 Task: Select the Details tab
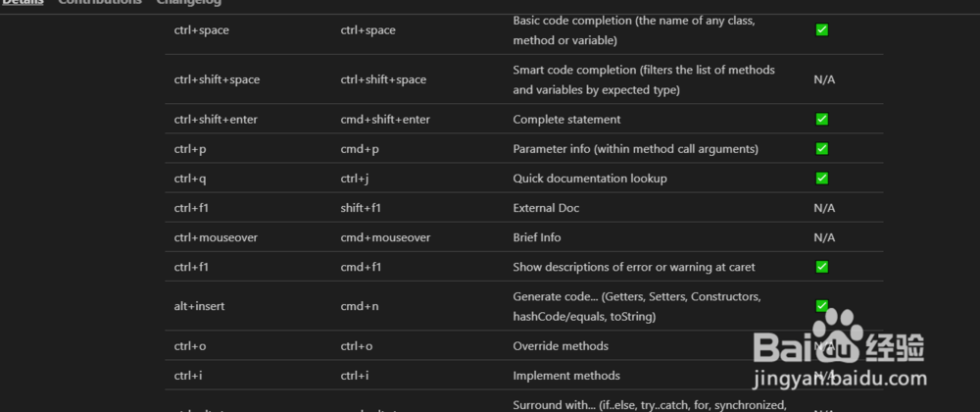24,2
